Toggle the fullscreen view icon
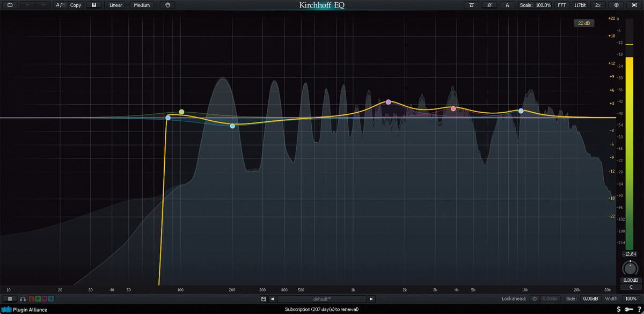The image size is (644, 314). [x=634, y=5]
